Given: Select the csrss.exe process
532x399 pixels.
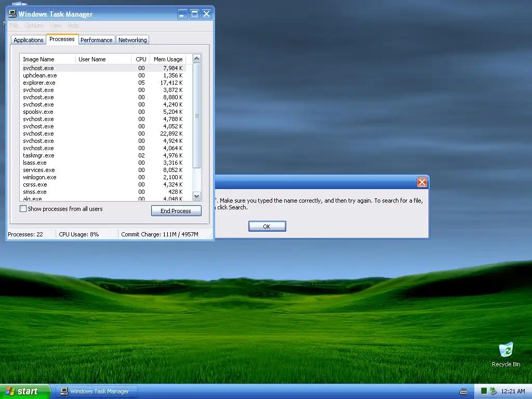Looking at the screenshot, I should coord(103,184).
